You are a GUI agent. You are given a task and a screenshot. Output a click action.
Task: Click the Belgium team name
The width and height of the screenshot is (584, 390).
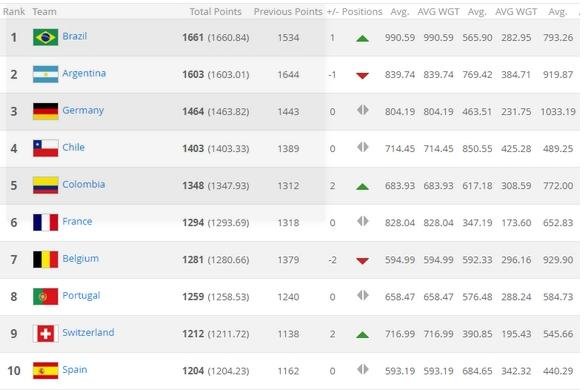coord(80,259)
